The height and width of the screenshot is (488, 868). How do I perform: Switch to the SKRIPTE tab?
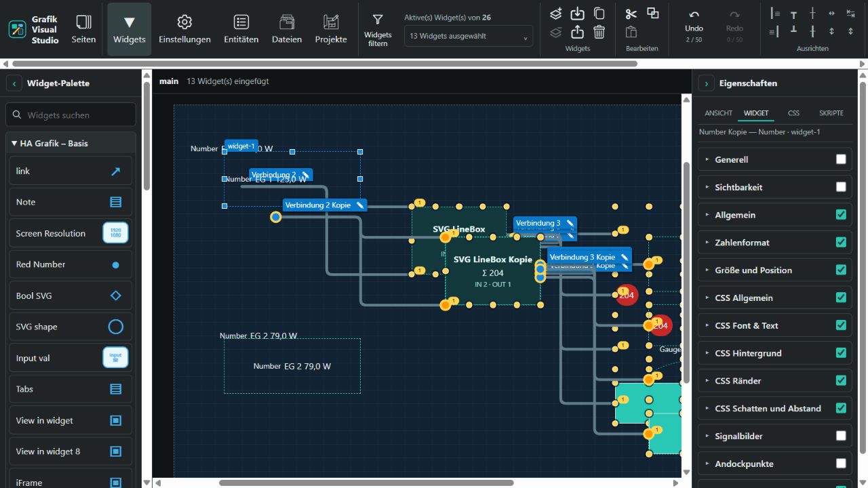click(831, 113)
